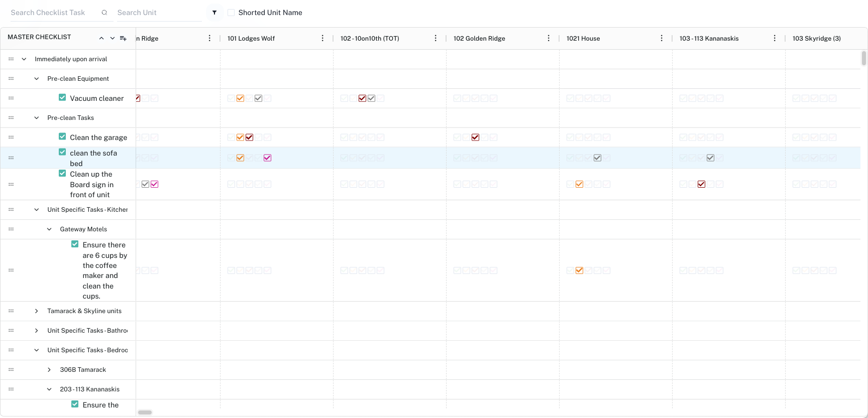Open the 102 Golden Ridge column options menu
Viewport: 868px width, 418px height.
pos(549,38)
